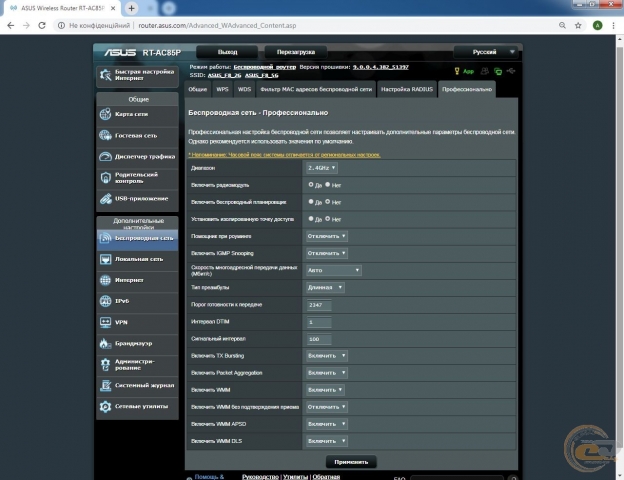Open Network Tools (Сетевые утилиты) icon
Viewport: 624px width, 480px height.
pyautogui.click(x=105, y=406)
